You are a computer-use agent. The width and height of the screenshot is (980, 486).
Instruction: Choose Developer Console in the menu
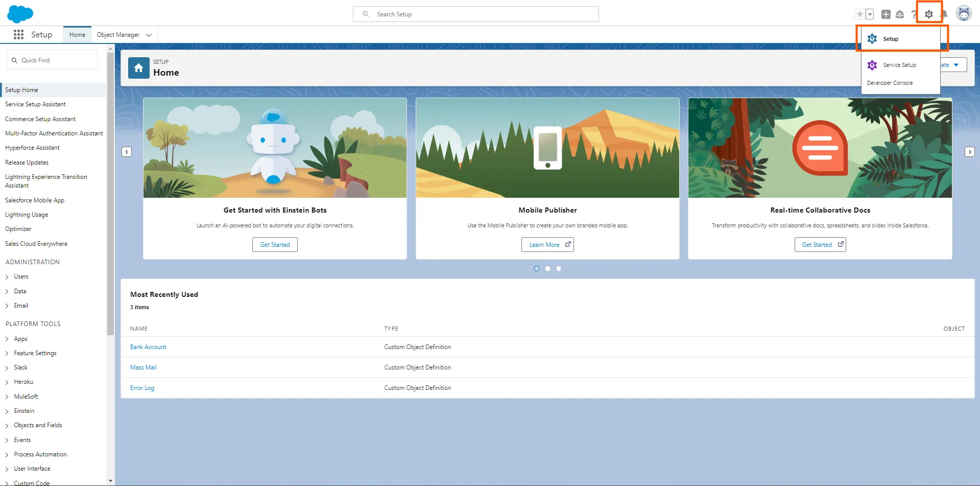tap(890, 83)
